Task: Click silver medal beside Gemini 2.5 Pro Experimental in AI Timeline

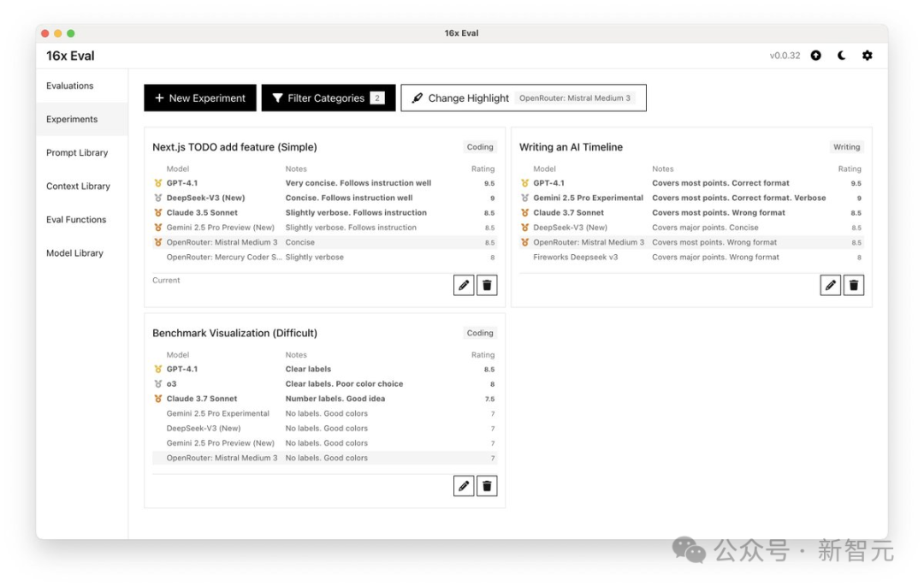Action: click(x=524, y=198)
